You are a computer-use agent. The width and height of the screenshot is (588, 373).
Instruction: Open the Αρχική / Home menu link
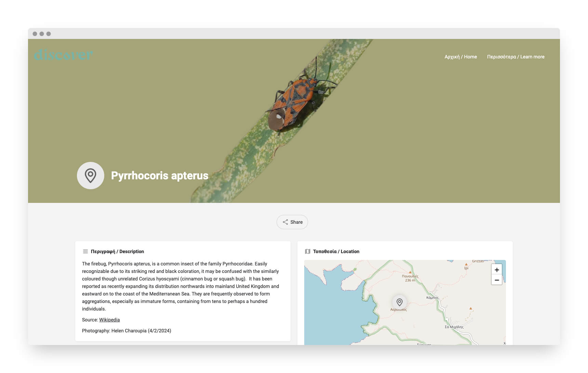[460, 57]
